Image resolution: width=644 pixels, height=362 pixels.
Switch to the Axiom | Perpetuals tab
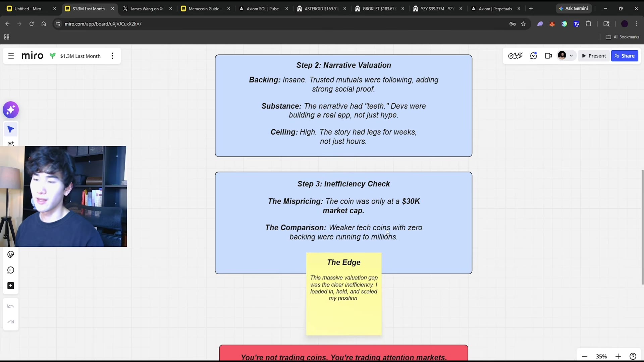495,9
